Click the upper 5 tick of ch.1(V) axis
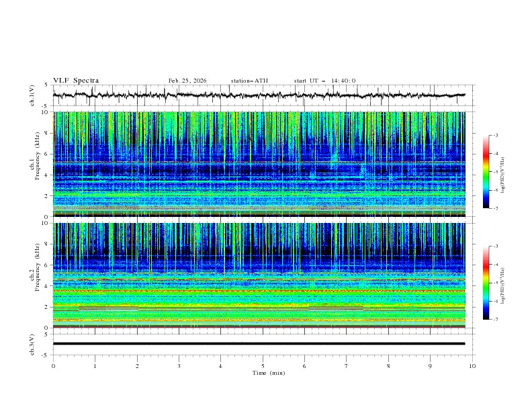This screenshot has height=411, width=532. click(x=46, y=85)
